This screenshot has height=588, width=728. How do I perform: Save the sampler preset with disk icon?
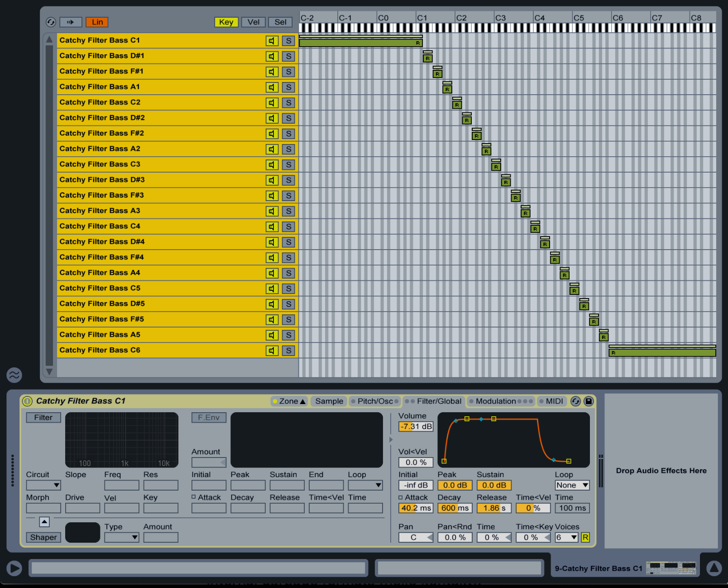click(x=589, y=401)
